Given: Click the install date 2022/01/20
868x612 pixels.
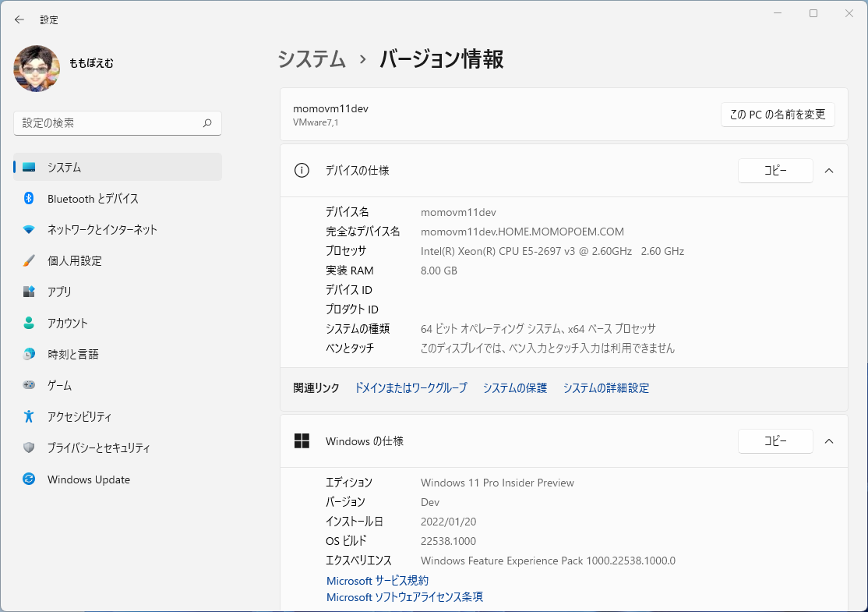Looking at the screenshot, I should tap(448, 521).
